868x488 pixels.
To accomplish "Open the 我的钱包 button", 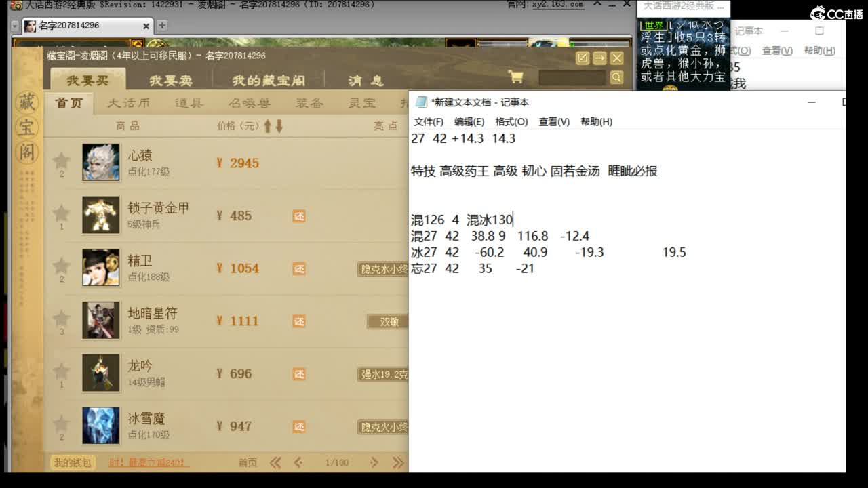I will click(72, 463).
